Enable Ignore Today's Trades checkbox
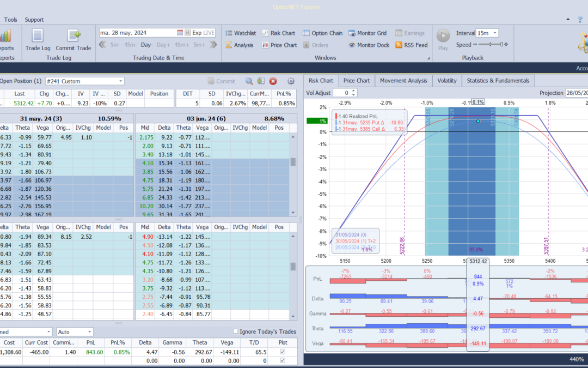This screenshot has width=588, height=368. (236, 331)
